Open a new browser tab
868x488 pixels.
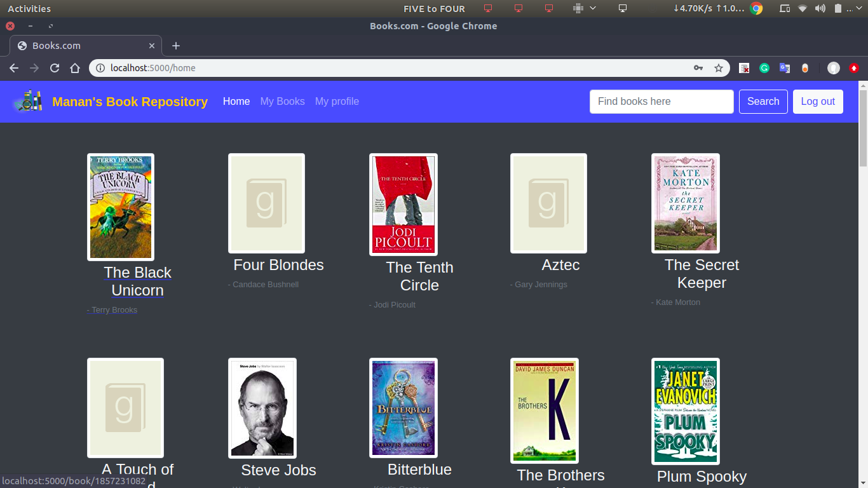pyautogui.click(x=176, y=46)
